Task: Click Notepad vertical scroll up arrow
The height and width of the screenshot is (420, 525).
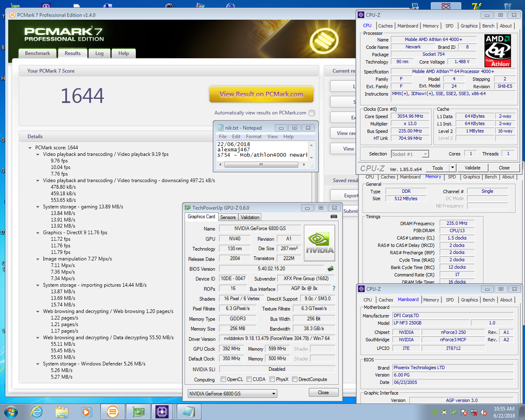Action: tap(311, 145)
